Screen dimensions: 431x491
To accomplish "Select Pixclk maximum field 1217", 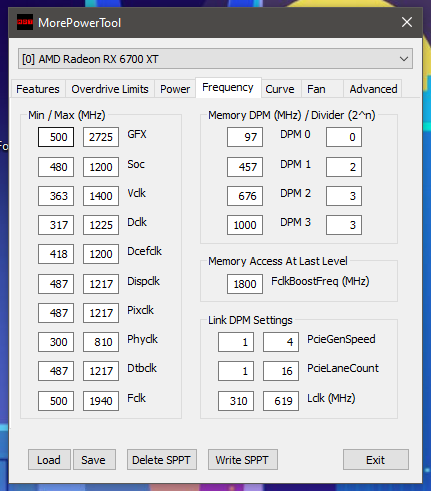I will 101,313.
